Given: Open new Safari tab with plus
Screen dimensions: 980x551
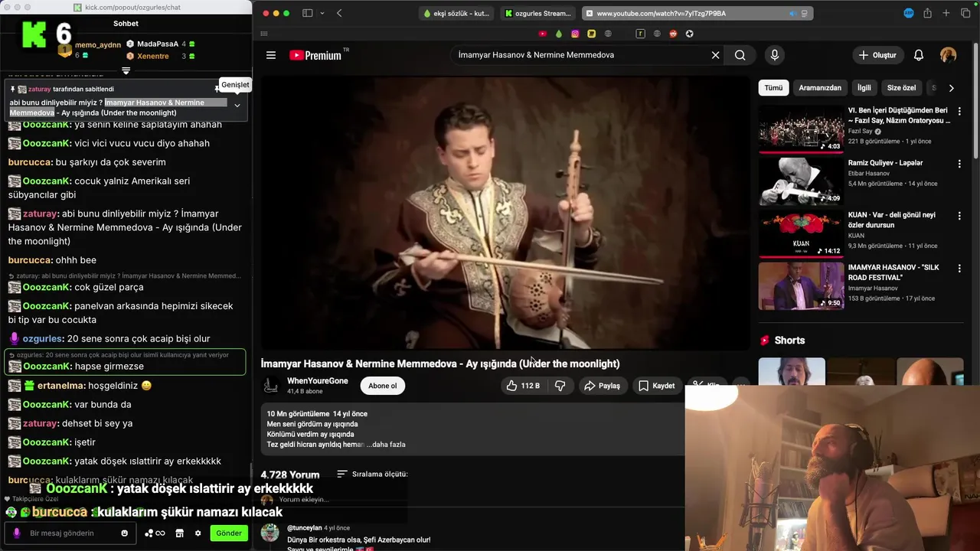Looking at the screenshot, I should (946, 13).
